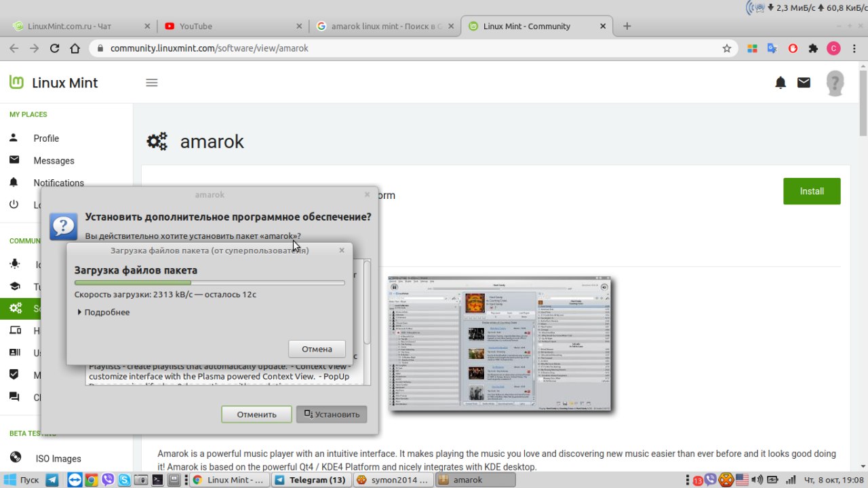Go back in browser history
Viewport: 868px width, 488px height.
[14, 48]
